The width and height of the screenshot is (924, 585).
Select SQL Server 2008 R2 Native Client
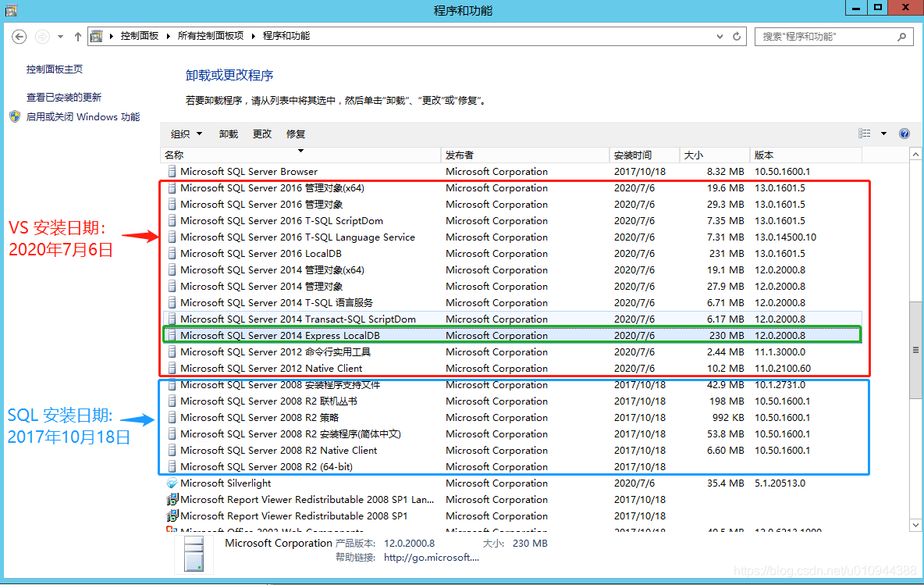[x=511, y=451]
